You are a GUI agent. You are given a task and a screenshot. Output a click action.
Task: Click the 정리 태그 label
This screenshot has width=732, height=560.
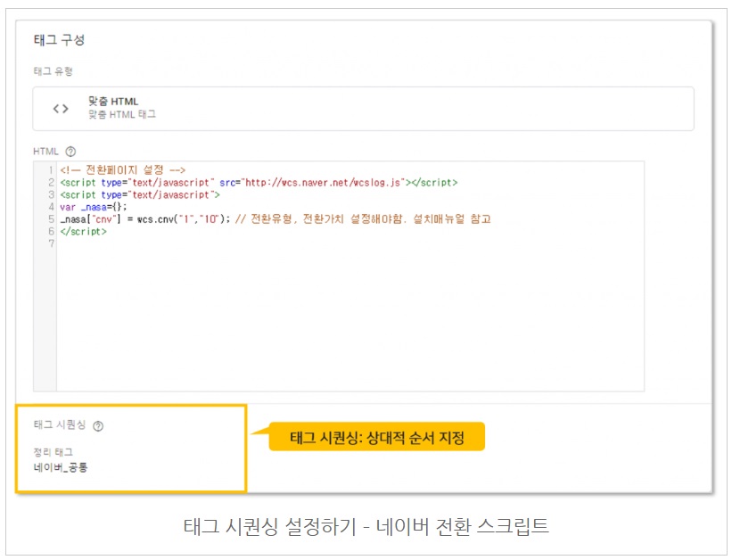53,452
